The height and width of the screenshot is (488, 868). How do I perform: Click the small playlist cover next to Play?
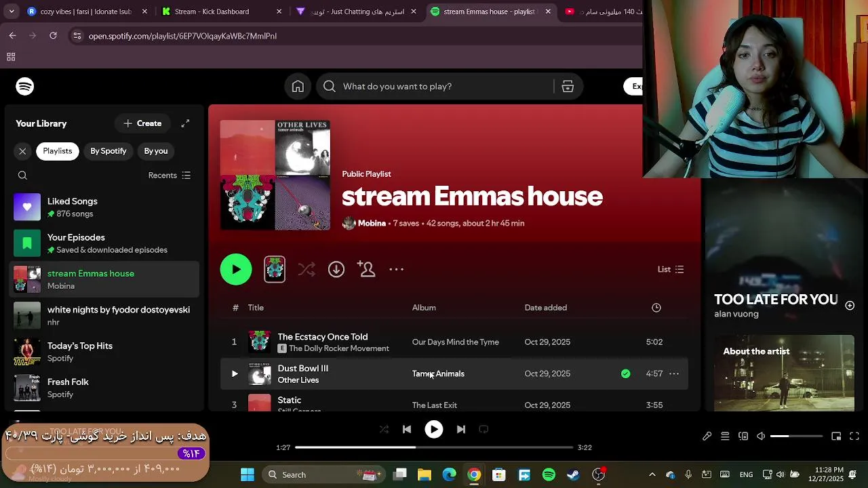[x=275, y=269]
